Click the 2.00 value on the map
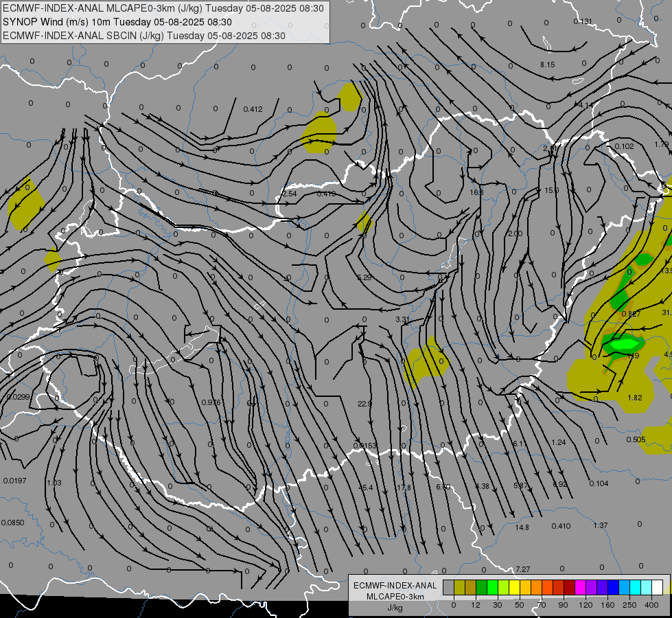672x618 pixels. pyautogui.click(x=515, y=233)
